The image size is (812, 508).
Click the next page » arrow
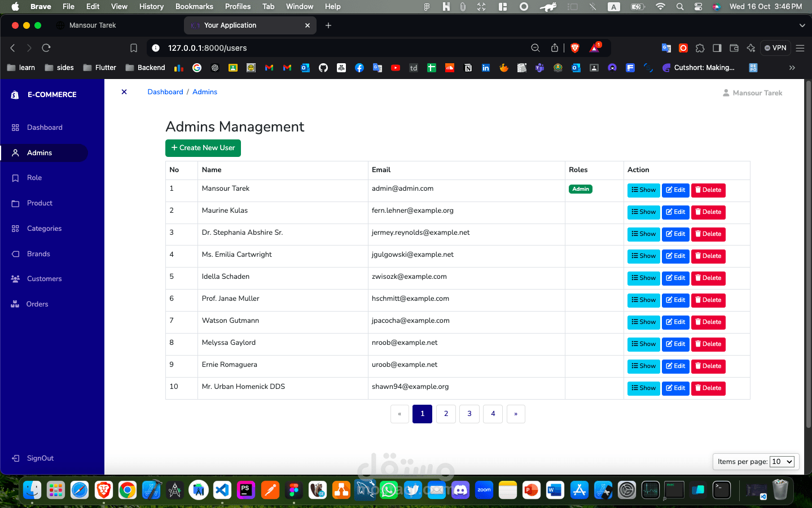(516, 414)
